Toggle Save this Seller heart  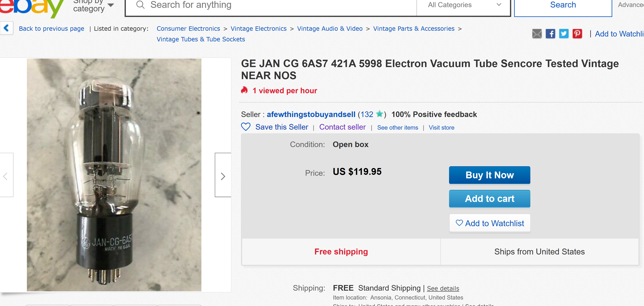[246, 127]
